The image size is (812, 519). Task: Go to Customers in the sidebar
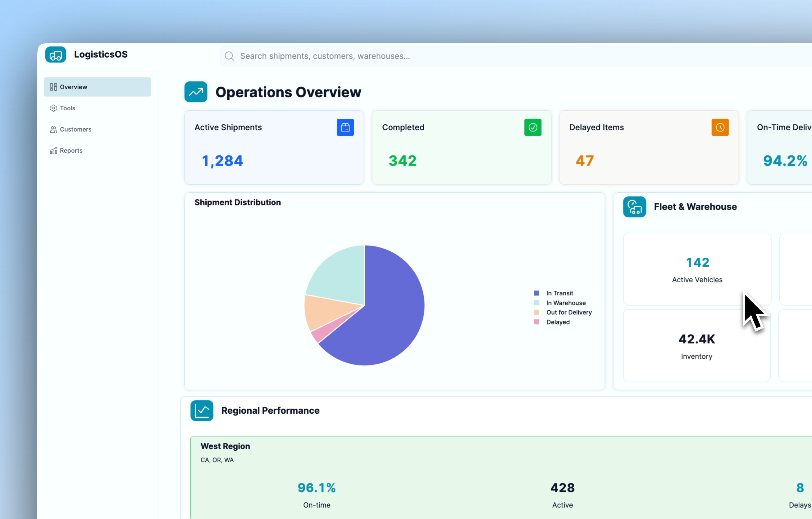[x=75, y=129]
